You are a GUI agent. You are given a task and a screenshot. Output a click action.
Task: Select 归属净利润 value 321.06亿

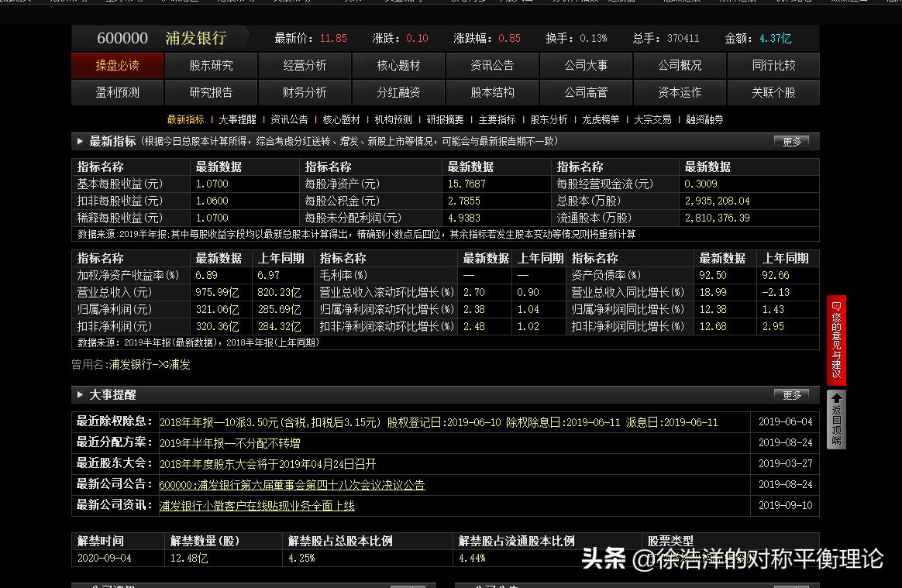click(x=218, y=310)
